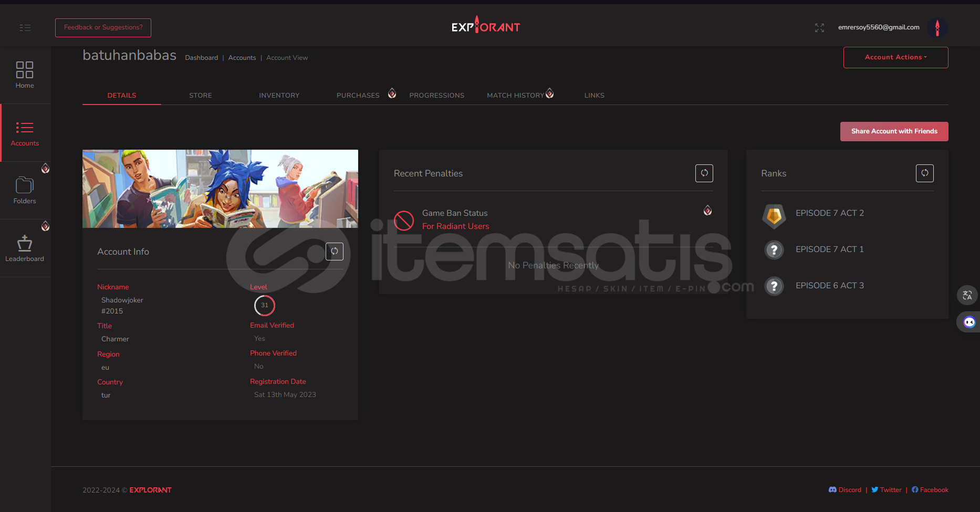Click the Feedback or Suggestions button
This screenshot has height=512, width=980.
click(x=103, y=28)
